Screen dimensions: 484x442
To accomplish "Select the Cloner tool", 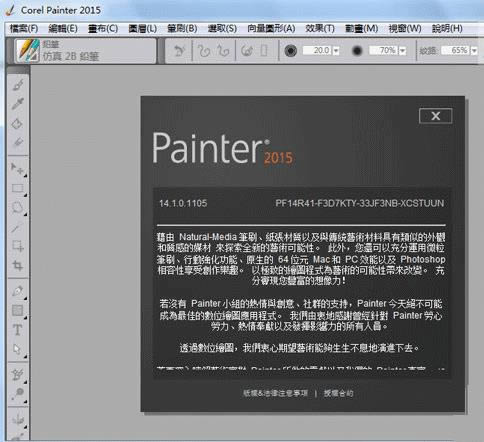I will click(17, 375).
